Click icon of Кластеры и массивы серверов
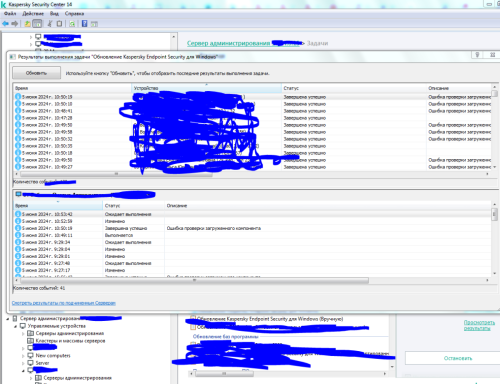The width and height of the screenshot is (500, 384). (30, 341)
